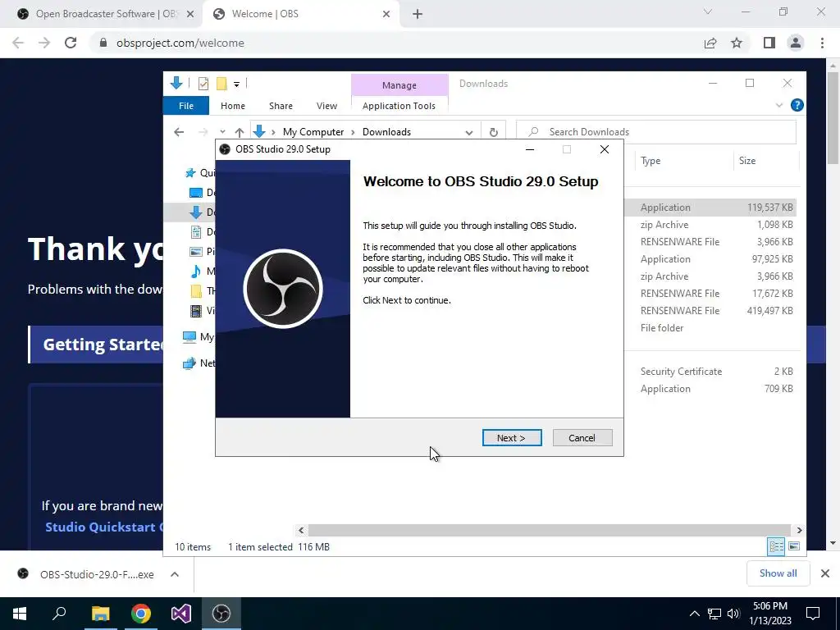Open View ribbon tab in Explorer
The image size is (840, 630).
326,106
